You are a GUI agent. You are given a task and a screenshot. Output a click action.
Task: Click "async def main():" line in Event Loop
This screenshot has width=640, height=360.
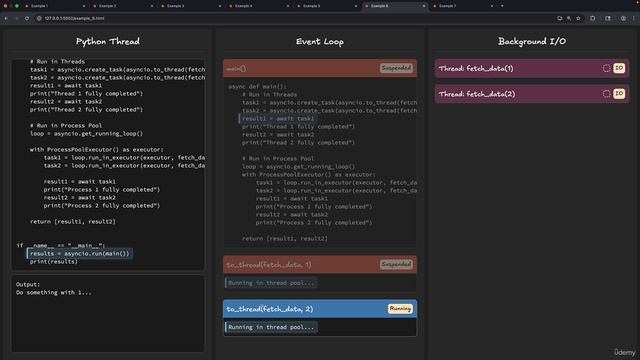pos(258,87)
